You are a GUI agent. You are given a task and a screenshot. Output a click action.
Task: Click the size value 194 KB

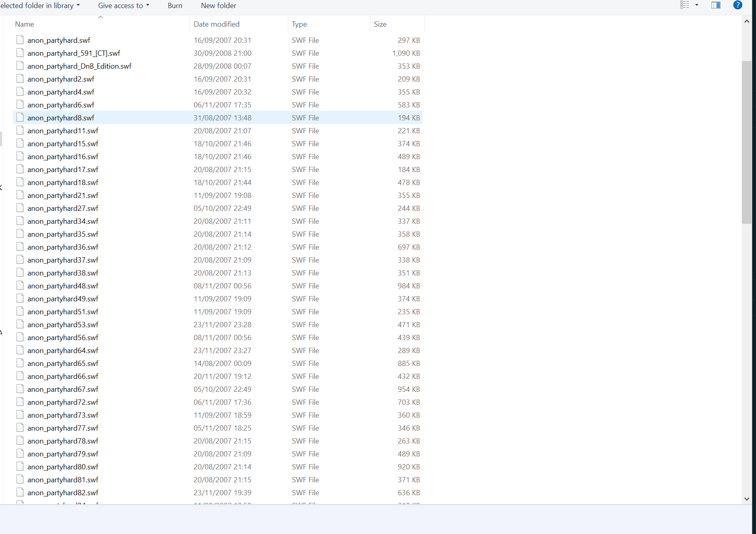tap(409, 118)
